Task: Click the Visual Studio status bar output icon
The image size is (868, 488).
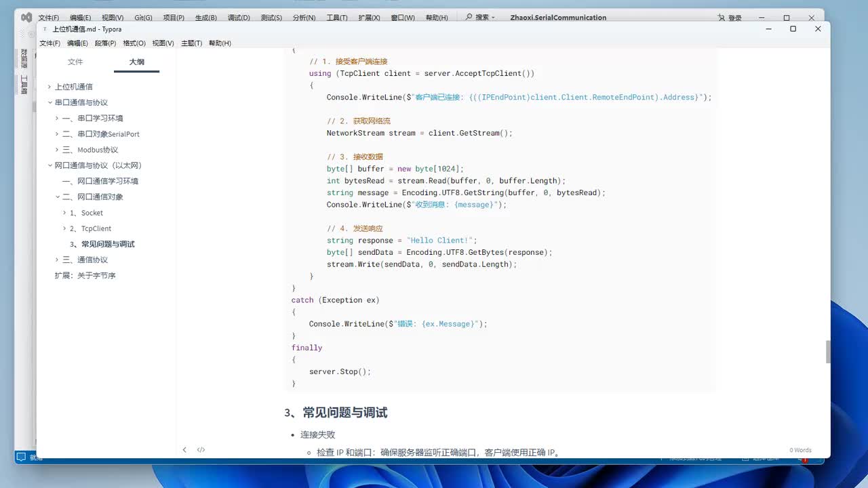Action: [x=20, y=457]
